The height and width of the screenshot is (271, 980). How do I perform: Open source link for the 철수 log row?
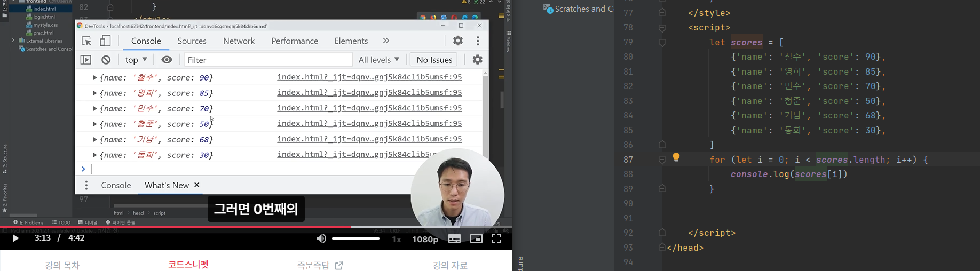tap(369, 77)
